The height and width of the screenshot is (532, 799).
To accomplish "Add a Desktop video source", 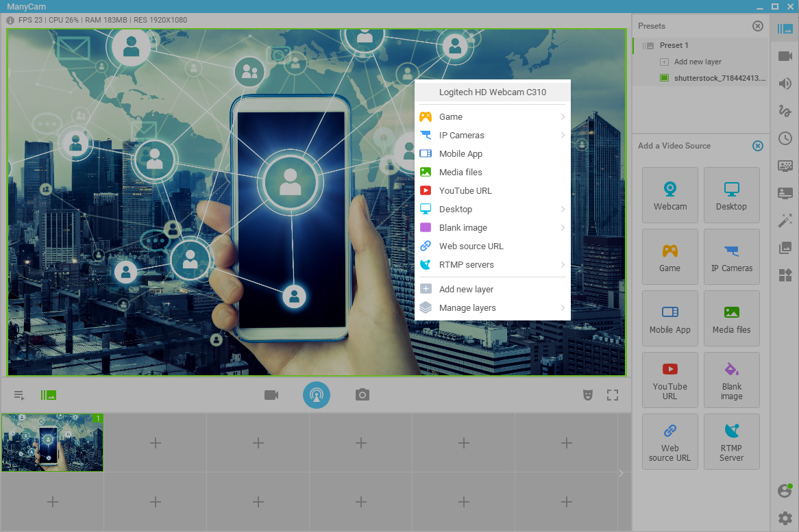I will (732, 195).
